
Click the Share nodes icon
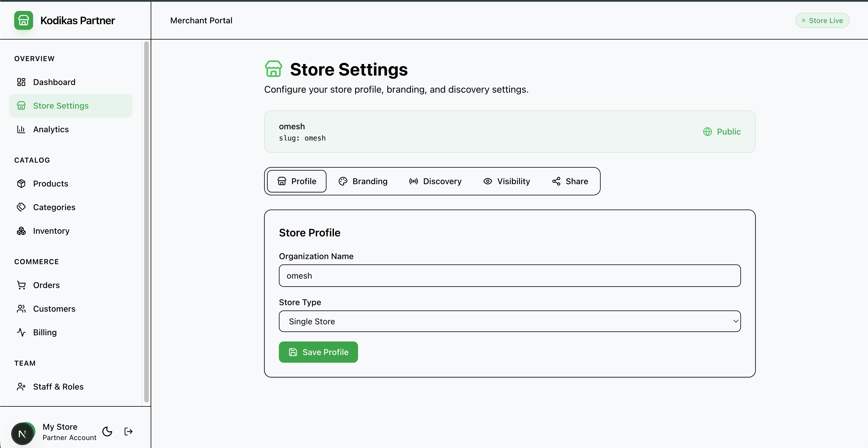pyautogui.click(x=556, y=182)
